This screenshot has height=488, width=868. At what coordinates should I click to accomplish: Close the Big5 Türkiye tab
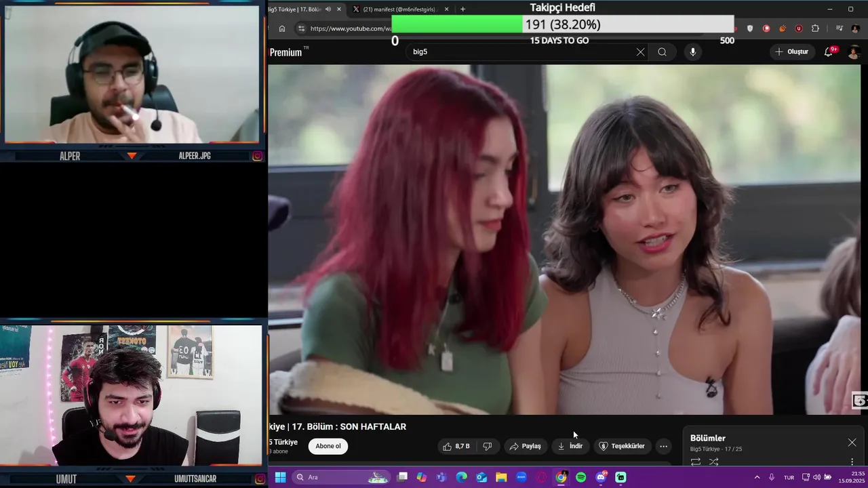pos(339,9)
